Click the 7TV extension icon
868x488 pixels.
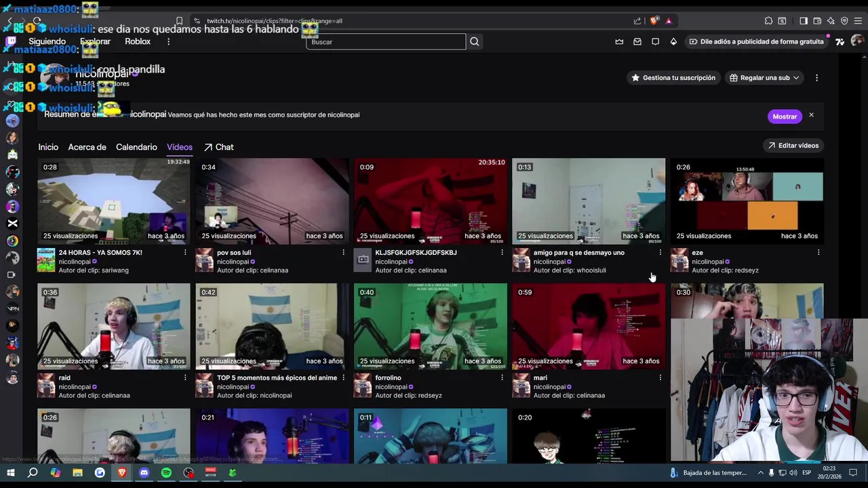click(840, 41)
